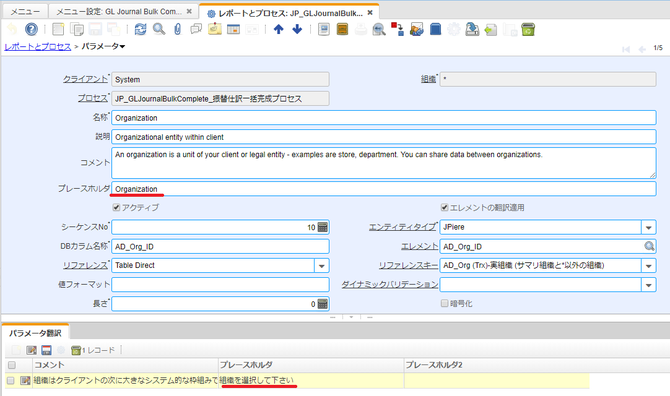This screenshot has width=670, height=396.
Task: Expand the ダイナミックバリデーション dropdown
Action: [x=648, y=285]
